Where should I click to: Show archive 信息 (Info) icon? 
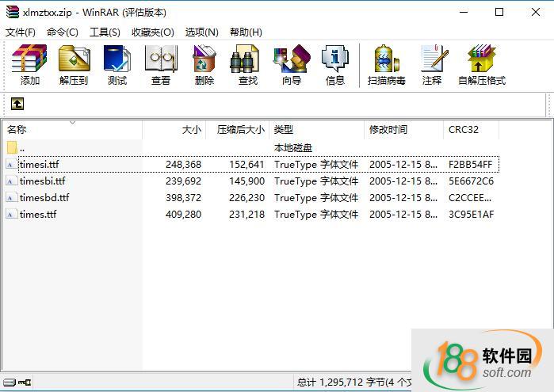(x=334, y=65)
